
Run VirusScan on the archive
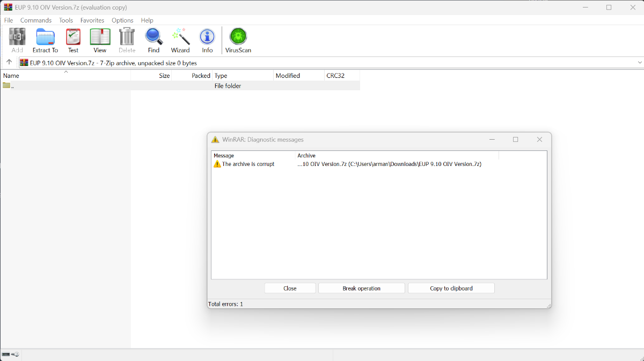[x=238, y=41]
